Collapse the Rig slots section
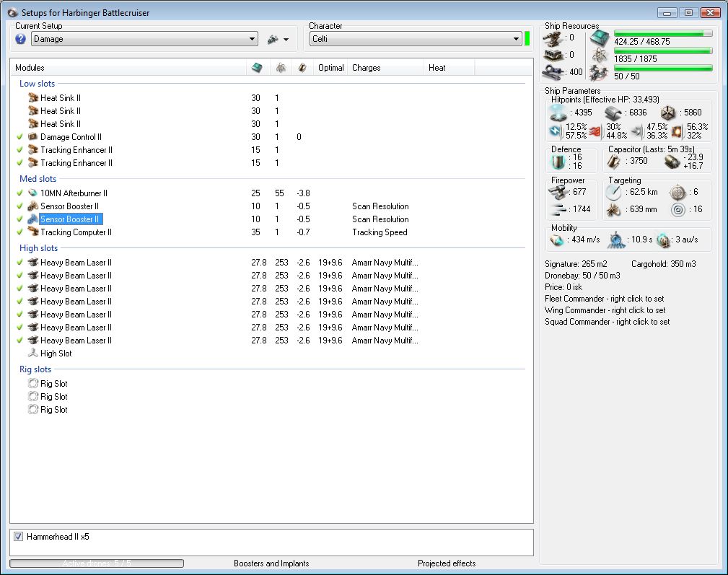Image resolution: width=728 pixels, height=575 pixels. coord(35,369)
